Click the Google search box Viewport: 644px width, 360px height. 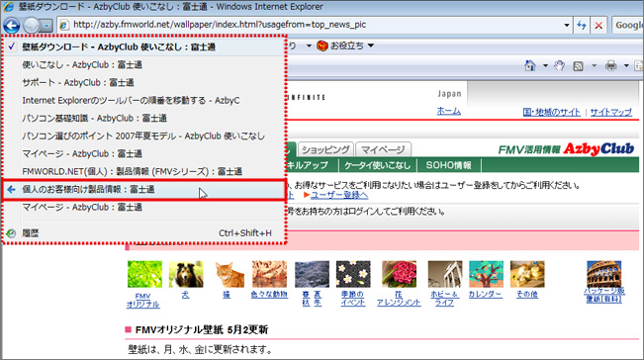pos(627,25)
